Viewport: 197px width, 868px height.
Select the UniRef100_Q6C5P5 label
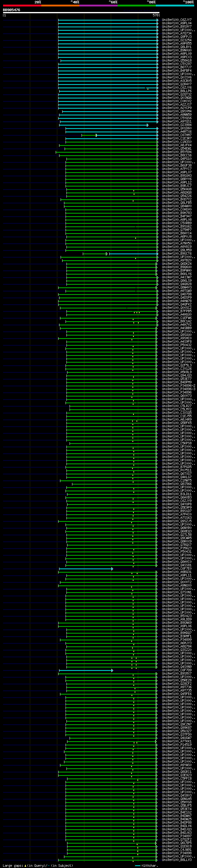(177, 843)
